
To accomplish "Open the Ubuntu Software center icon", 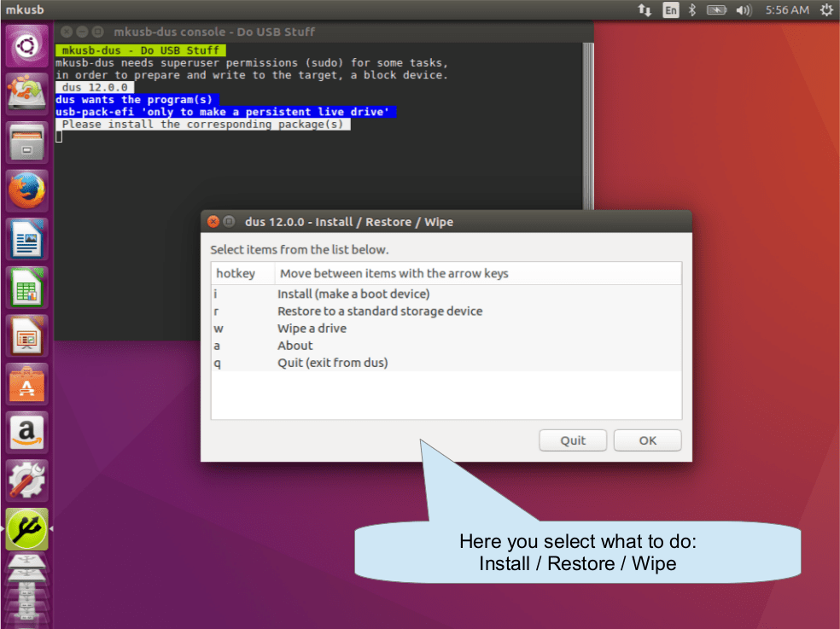I will click(x=26, y=383).
